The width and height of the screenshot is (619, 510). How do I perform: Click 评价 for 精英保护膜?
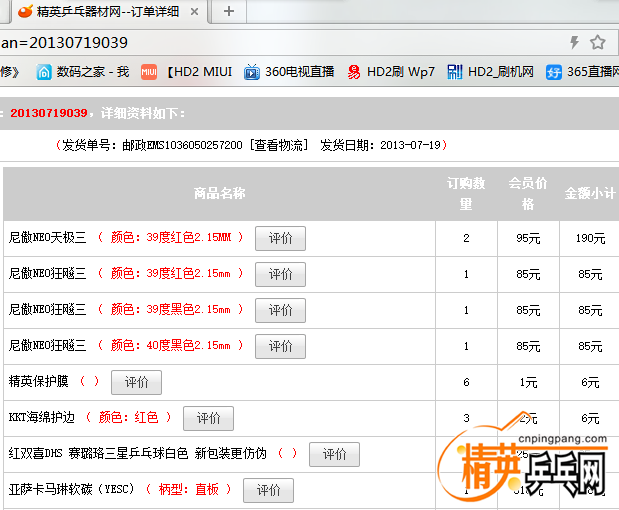(x=136, y=382)
